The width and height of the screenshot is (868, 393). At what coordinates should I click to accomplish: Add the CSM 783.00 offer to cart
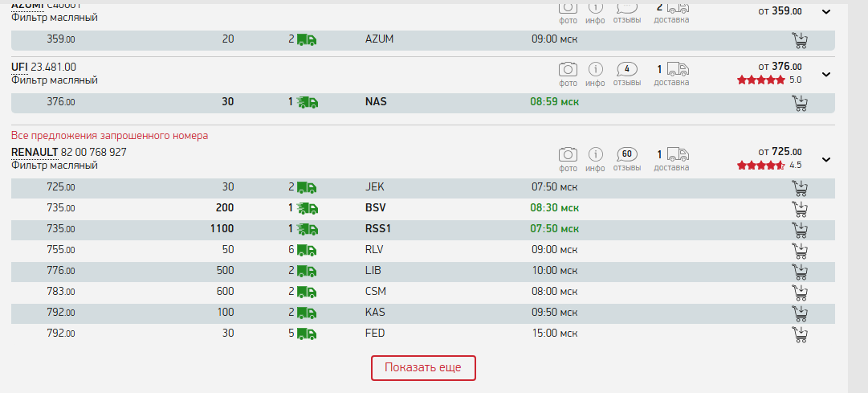click(800, 292)
